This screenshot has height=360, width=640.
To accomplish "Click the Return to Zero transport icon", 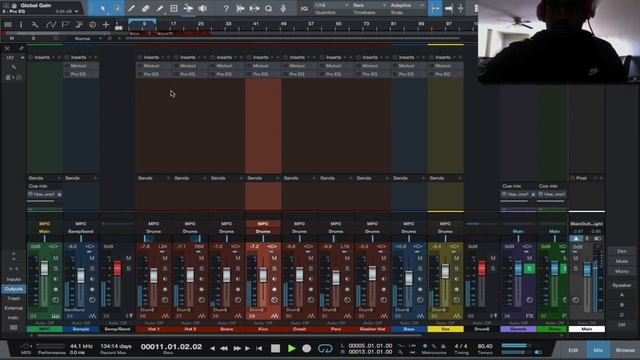I will pyautogui.click(x=259, y=348).
